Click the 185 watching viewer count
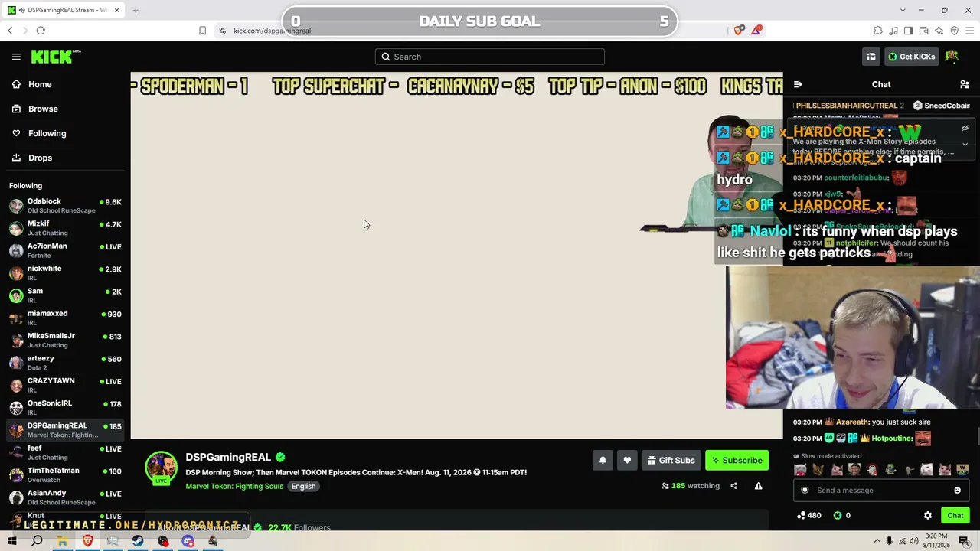980x551 pixels. (691, 486)
